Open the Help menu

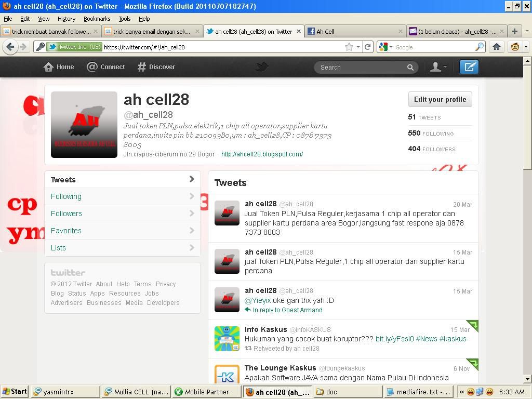click(x=144, y=19)
